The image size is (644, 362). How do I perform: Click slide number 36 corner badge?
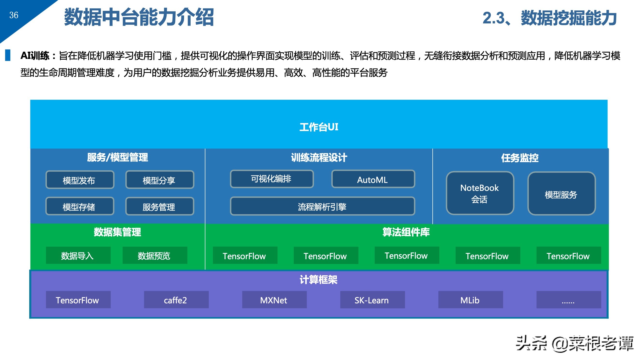coord(14,15)
